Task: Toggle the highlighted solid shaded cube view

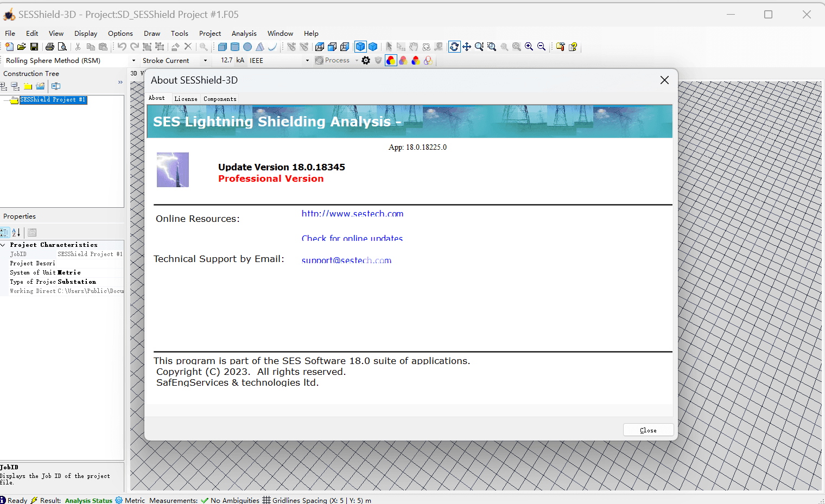Action: pyautogui.click(x=360, y=47)
